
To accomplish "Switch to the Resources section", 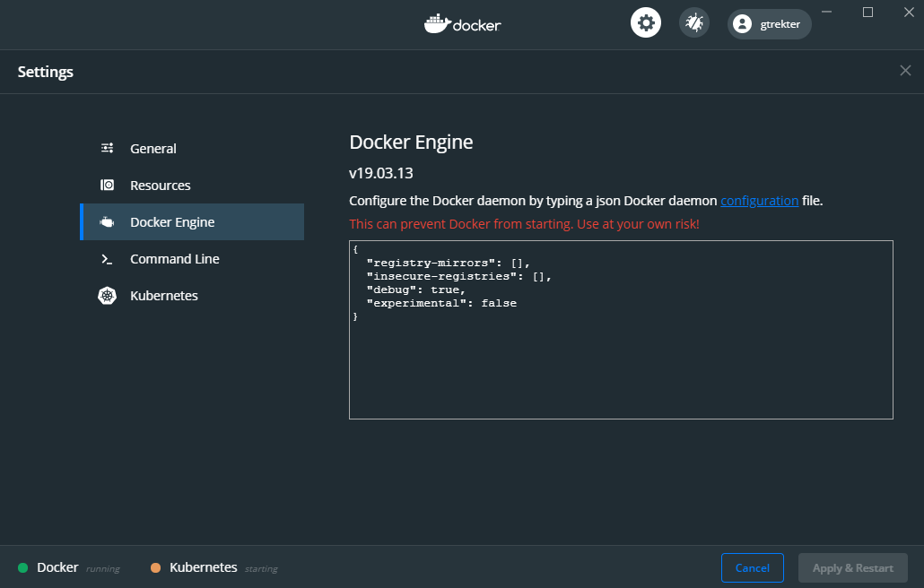I will tap(161, 186).
